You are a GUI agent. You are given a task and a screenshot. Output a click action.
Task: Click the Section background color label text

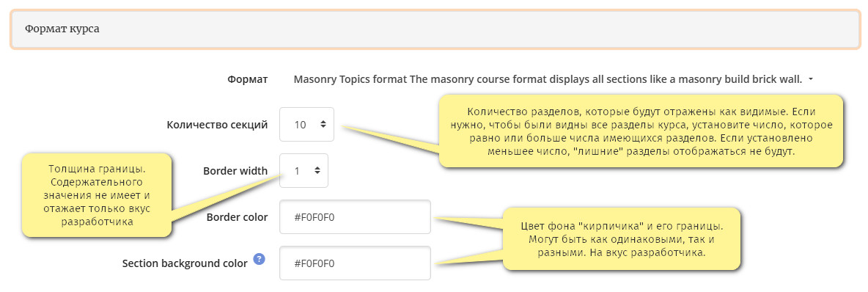coord(185,263)
